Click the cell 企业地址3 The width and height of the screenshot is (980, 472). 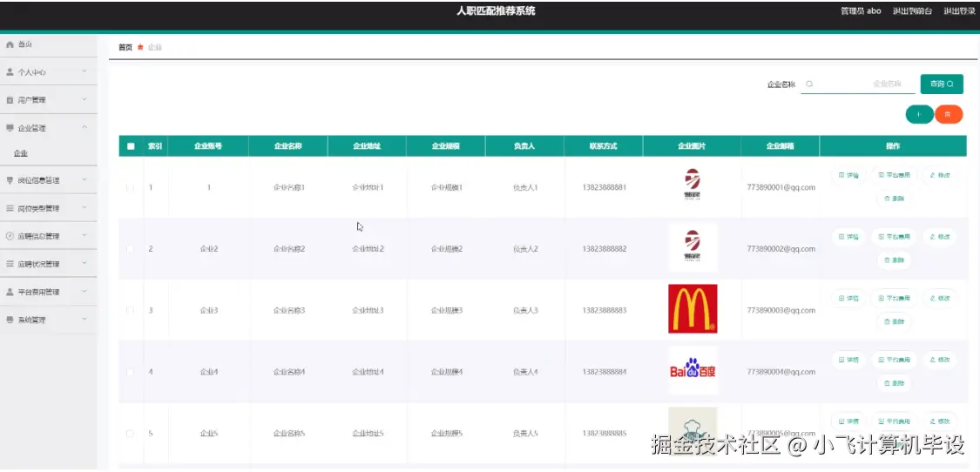[x=368, y=310]
